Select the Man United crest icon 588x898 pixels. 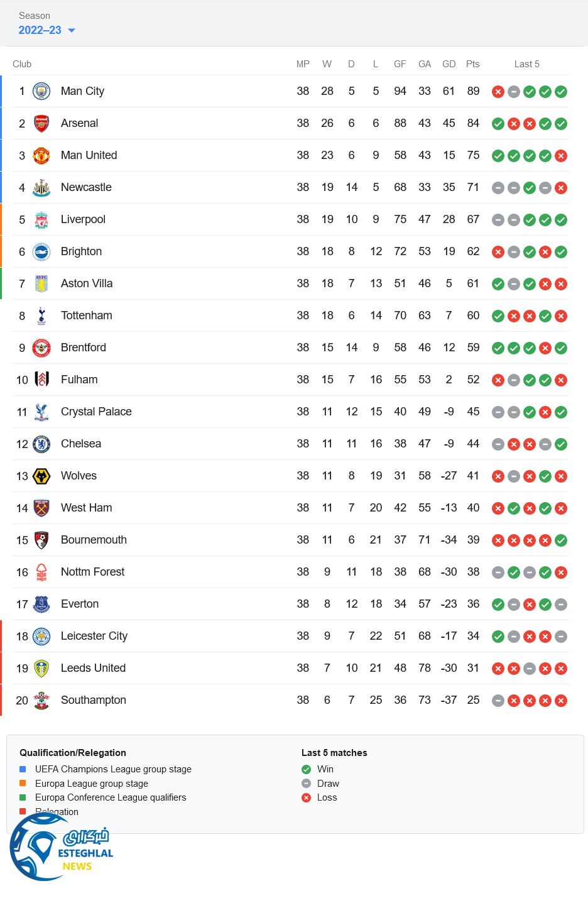(x=41, y=156)
